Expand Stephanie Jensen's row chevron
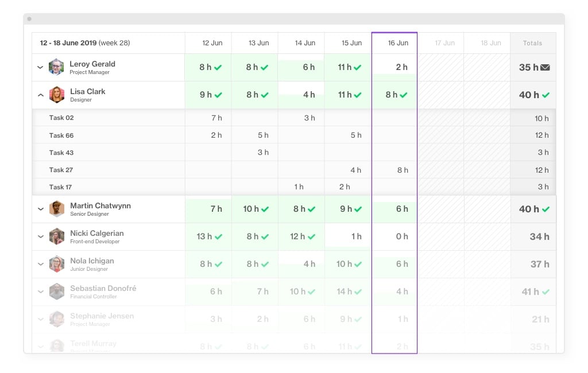This screenshot has height=373, width=588. coord(41,320)
